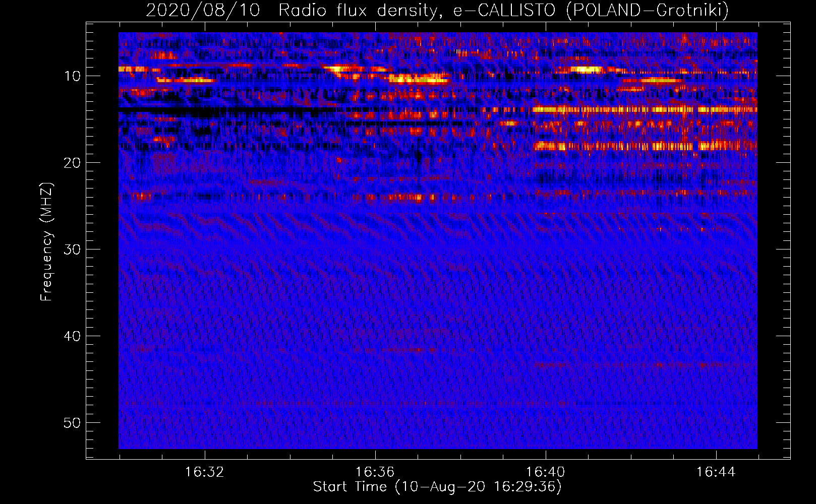Click the 16:44 time tick label
The width and height of the screenshot is (816, 504).
716,472
